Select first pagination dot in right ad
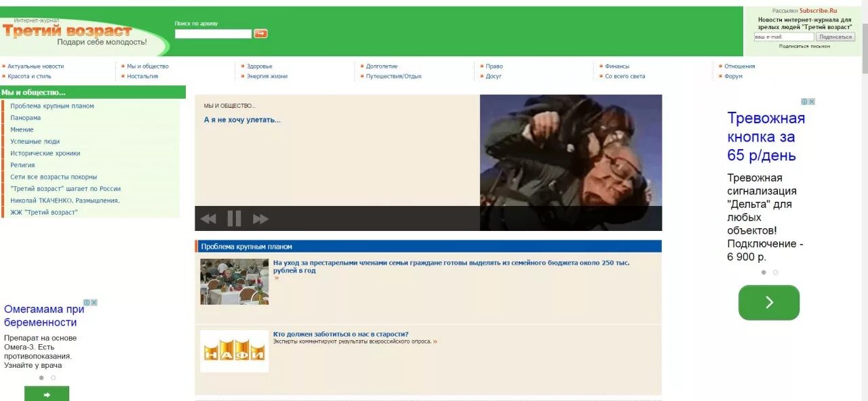 [x=764, y=272]
